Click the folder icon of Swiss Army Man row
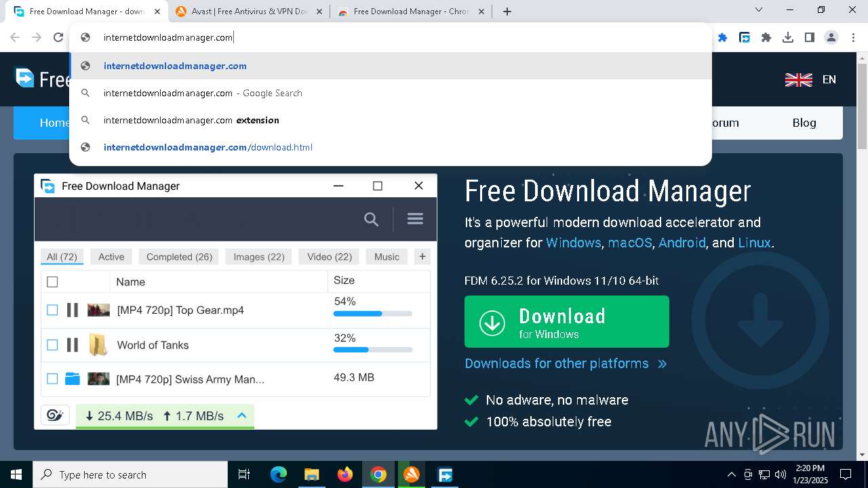Image resolution: width=868 pixels, height=488 pixels. [73, 379]
